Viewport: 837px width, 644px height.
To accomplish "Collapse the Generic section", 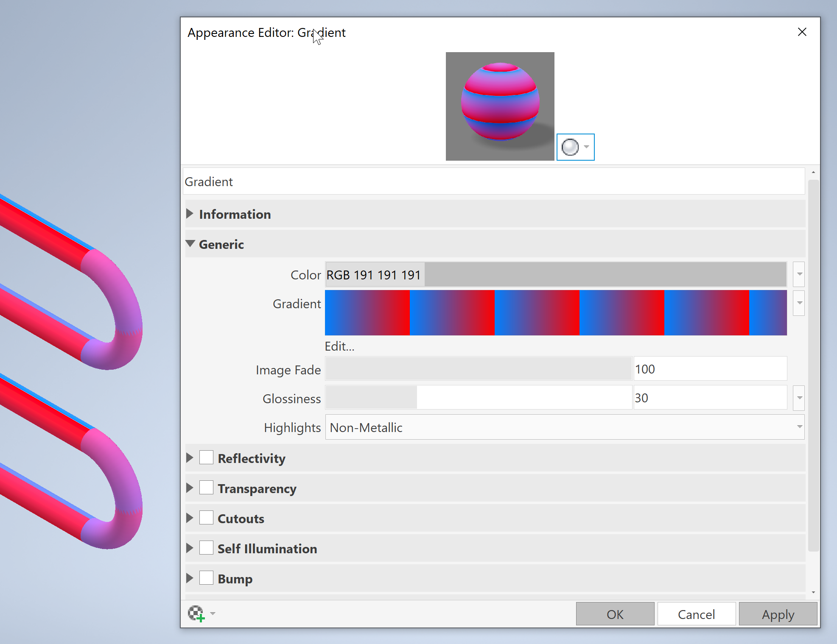I will (x=190, y=244).
